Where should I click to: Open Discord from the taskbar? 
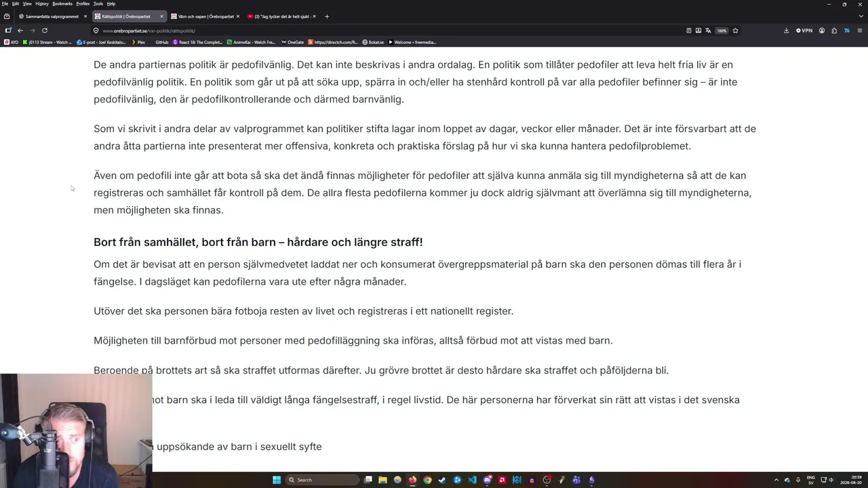(488, 480)
